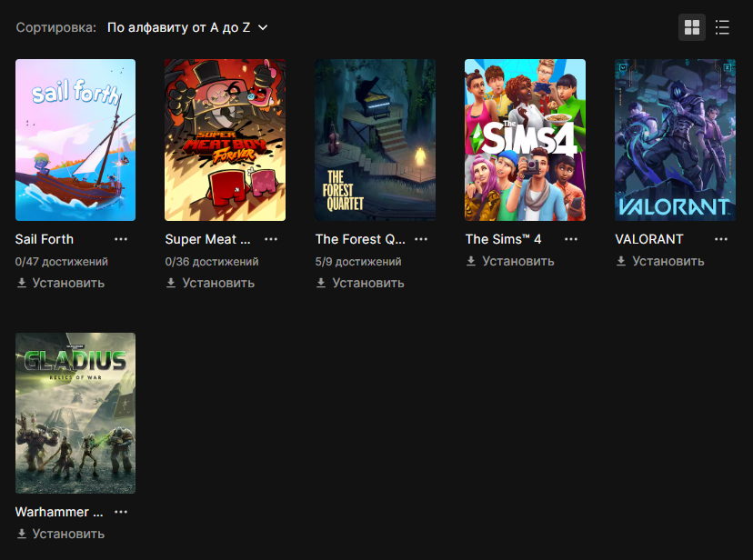Click the Sail Forth title text
Viewport: 753px width, 560px height.
(45, 239)
